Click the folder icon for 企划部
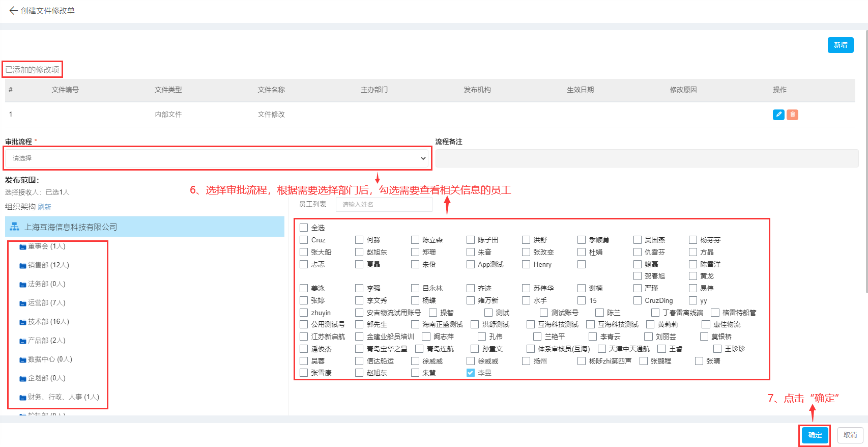 click(x=23, y=379)
